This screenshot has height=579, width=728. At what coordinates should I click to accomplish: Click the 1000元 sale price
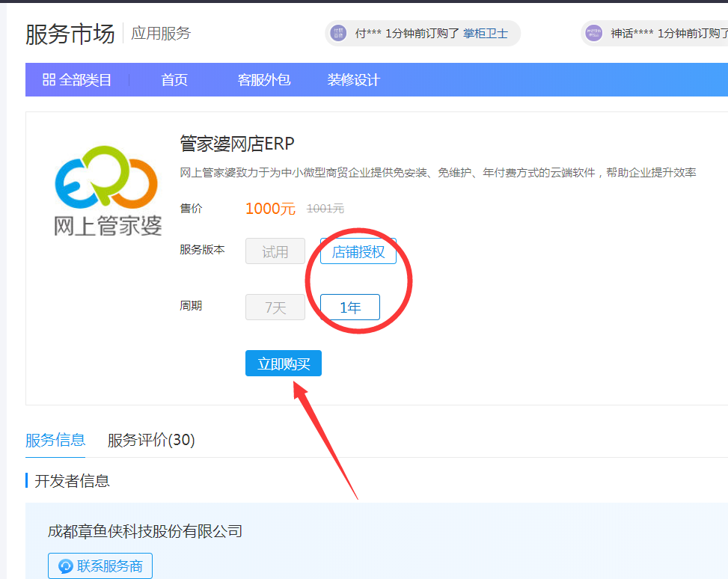point(270,209)
